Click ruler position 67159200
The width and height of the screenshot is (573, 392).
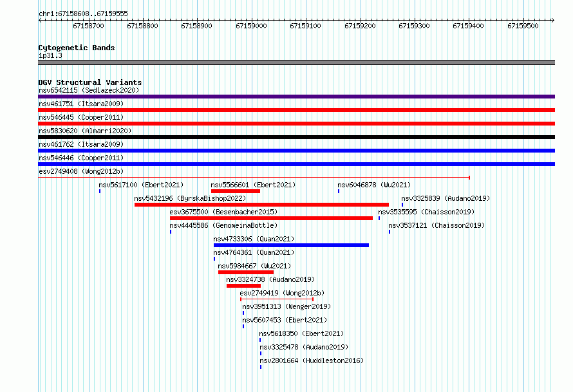(361, 26)
